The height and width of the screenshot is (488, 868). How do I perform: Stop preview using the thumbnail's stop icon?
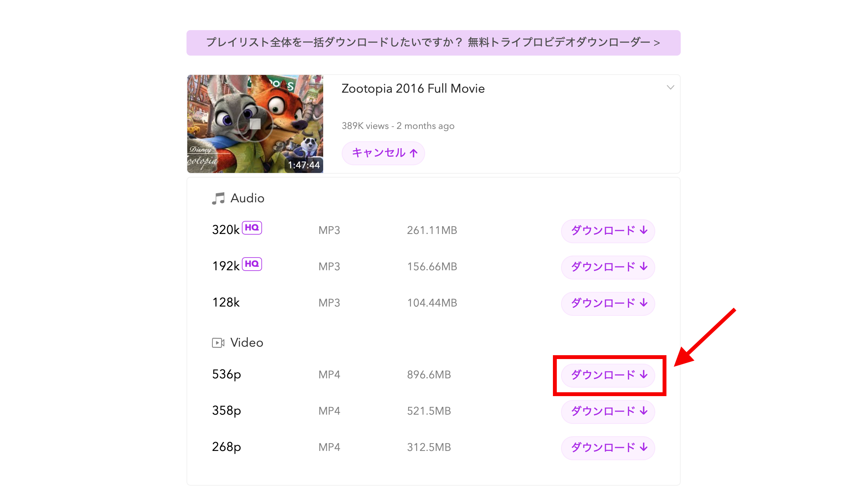pyautogui.click(x=255, y=124)
